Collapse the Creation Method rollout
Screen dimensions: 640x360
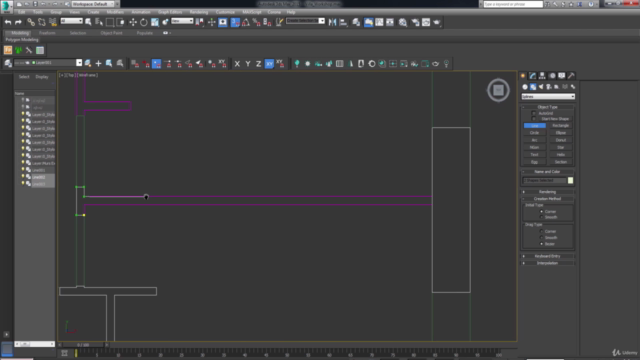(547, 199)
